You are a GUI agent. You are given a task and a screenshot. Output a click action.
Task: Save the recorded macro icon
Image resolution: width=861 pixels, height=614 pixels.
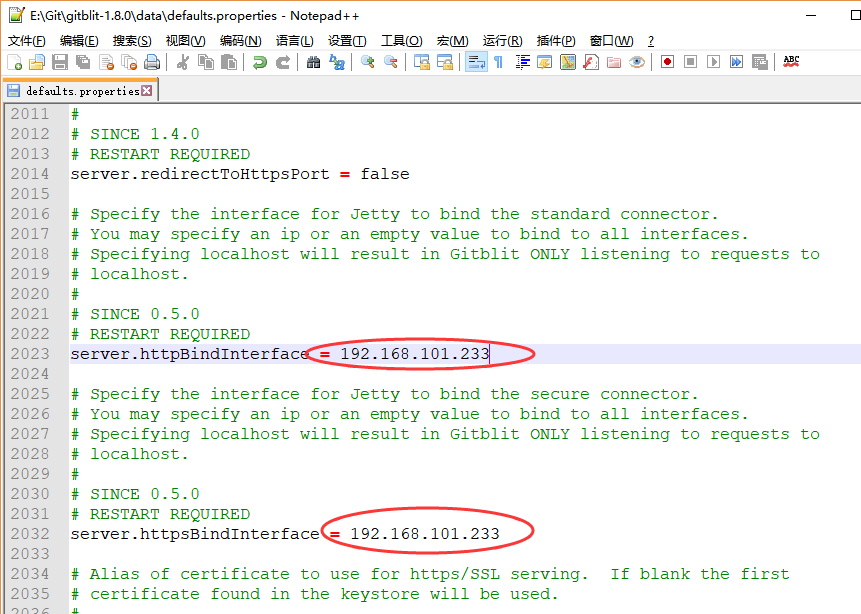759,63
